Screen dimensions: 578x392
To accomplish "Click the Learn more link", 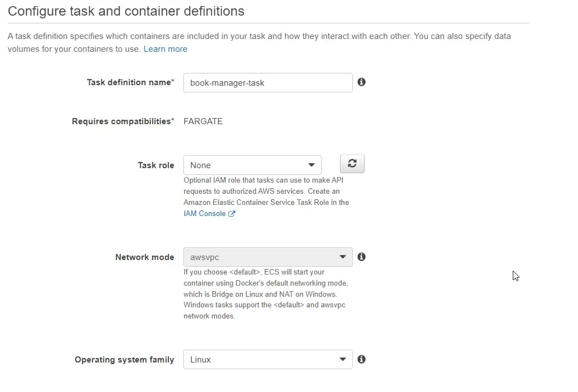I will pyautogui.click(x=165, y=48).
